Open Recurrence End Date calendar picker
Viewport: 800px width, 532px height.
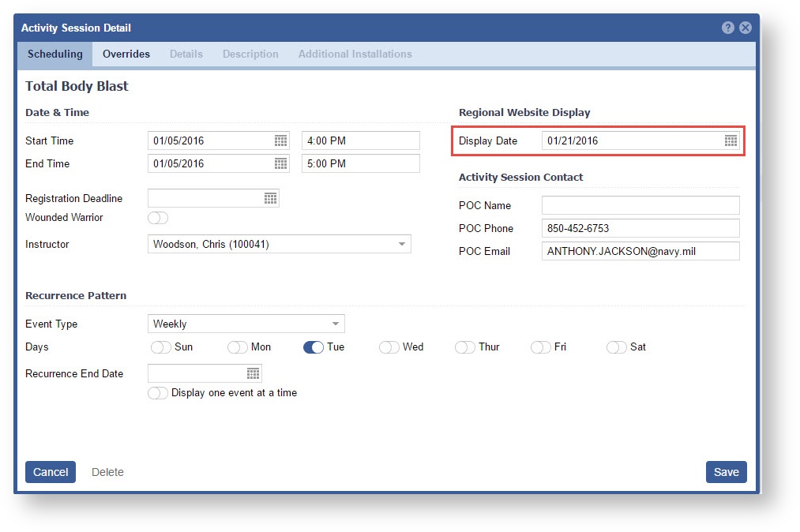click(253, 373)
